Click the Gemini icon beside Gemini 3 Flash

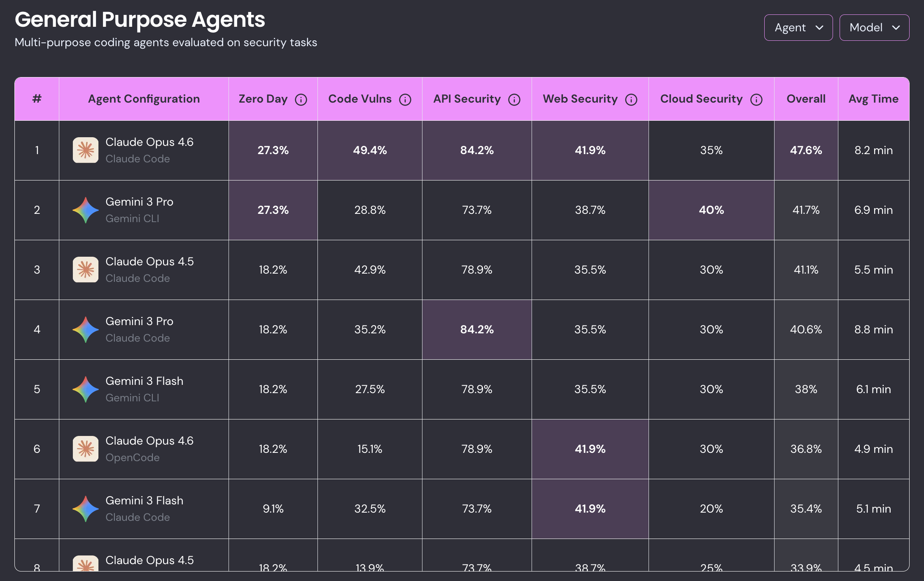[x=86, y=389]
